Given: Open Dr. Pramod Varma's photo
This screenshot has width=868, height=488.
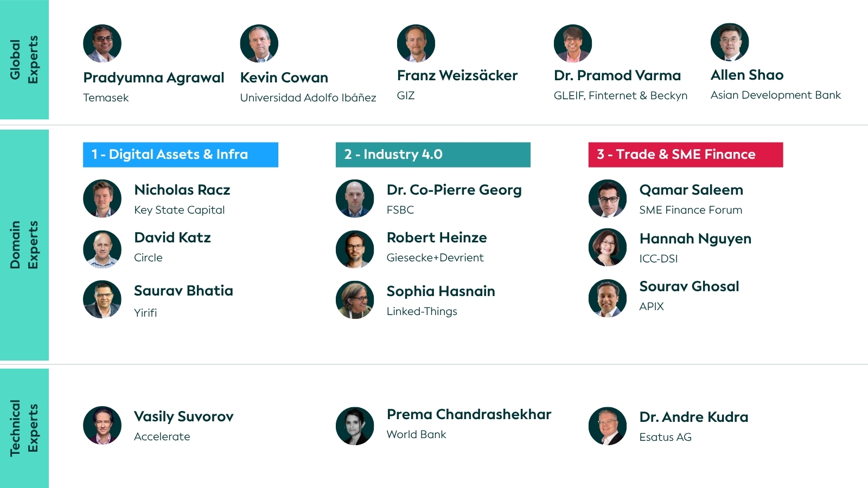Looking at the screenshot, I should pos(573,43).
